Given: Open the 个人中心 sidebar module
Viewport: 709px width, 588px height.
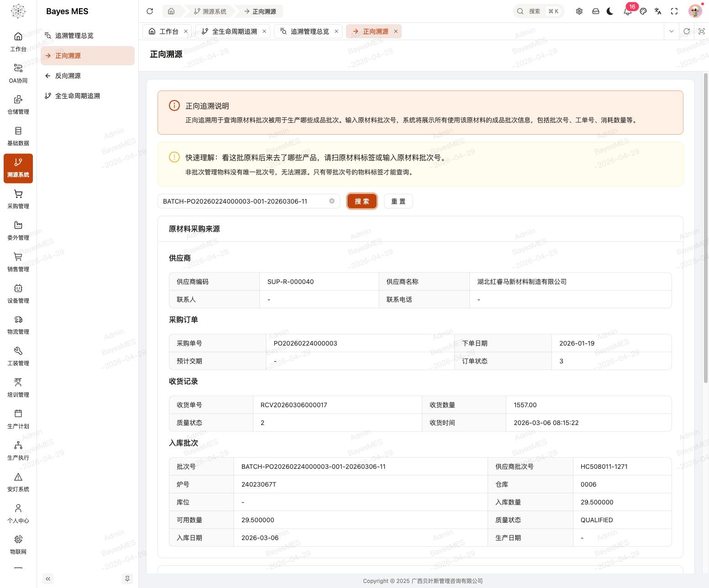Looking at the screenshot, I should tap(18, 514).
